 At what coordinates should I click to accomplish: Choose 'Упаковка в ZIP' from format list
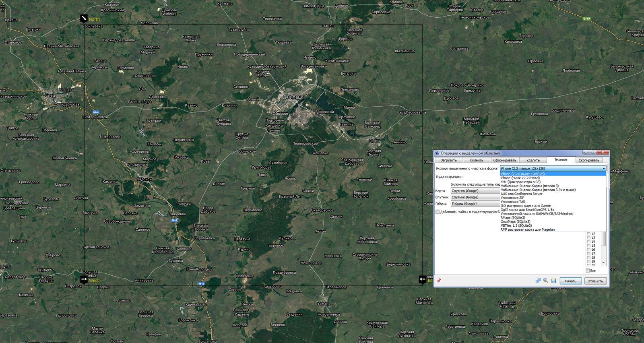click(512, 198)
